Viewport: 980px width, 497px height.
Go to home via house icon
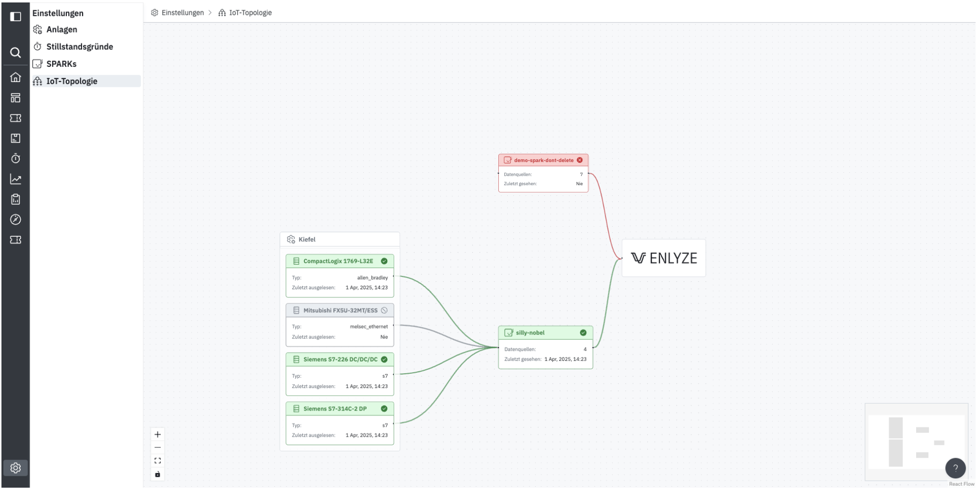[16, 78]
